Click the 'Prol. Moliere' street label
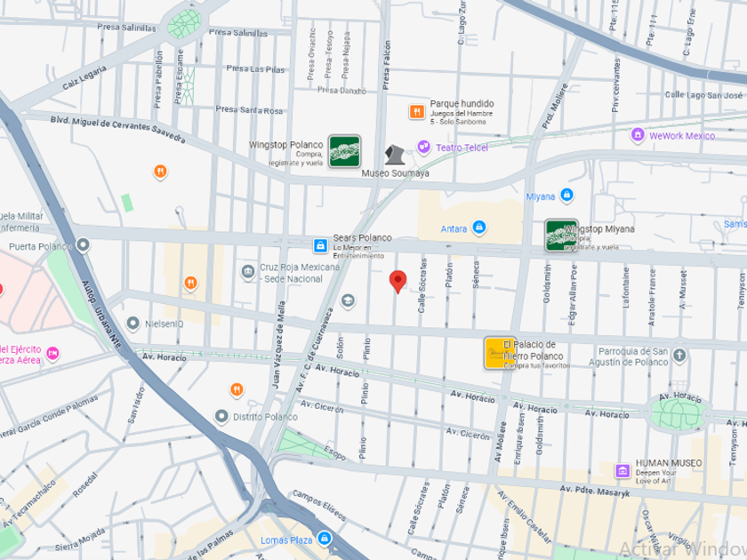 tap(555, 106)
